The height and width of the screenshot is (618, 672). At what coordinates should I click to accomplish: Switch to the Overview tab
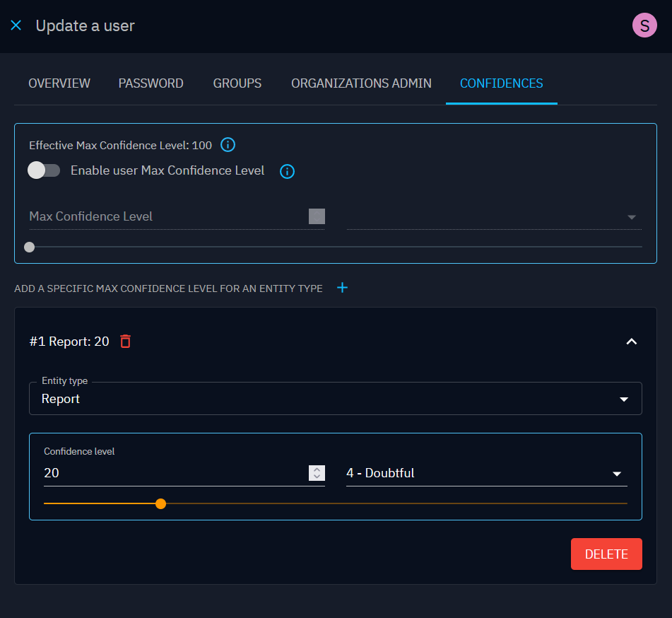(59, 83)
